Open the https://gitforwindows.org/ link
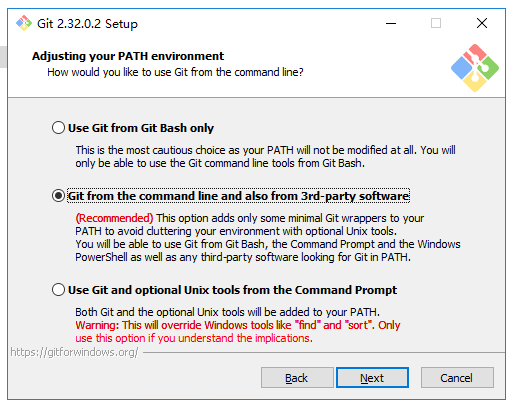The height and width of the screenshot is (405, 514). 74,352
